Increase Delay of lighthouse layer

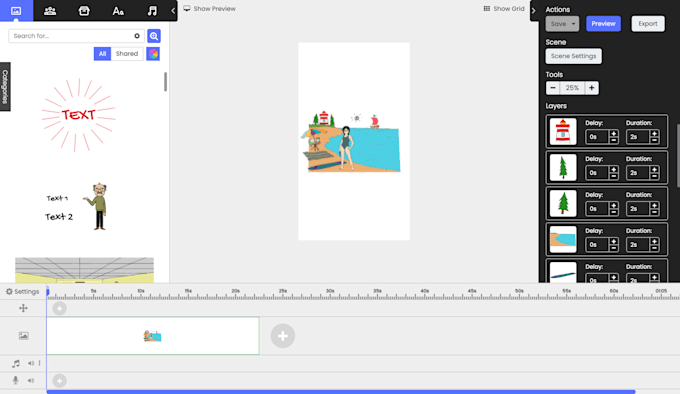tap(613, 134)
